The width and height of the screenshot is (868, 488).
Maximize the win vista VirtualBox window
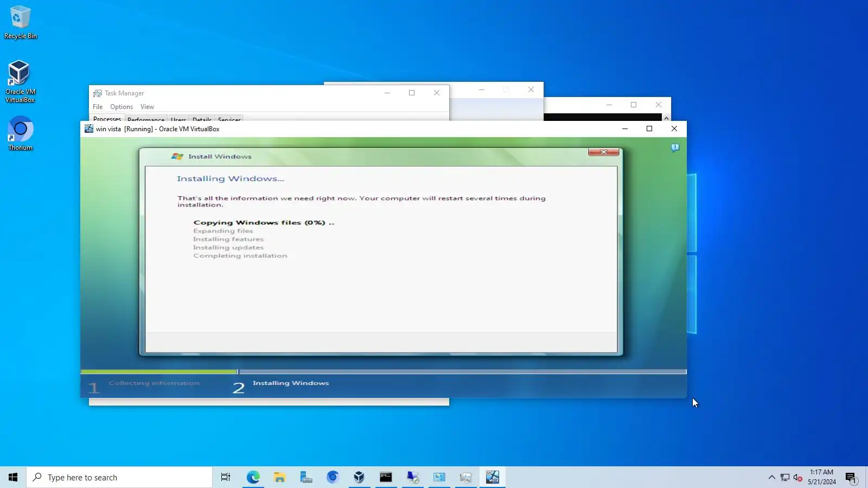click(x=649, y=129)
